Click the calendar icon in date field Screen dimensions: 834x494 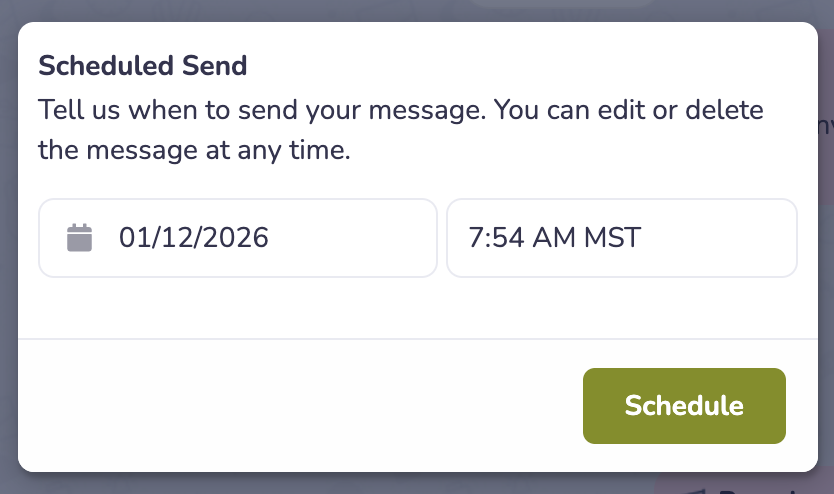coord(79,238)
